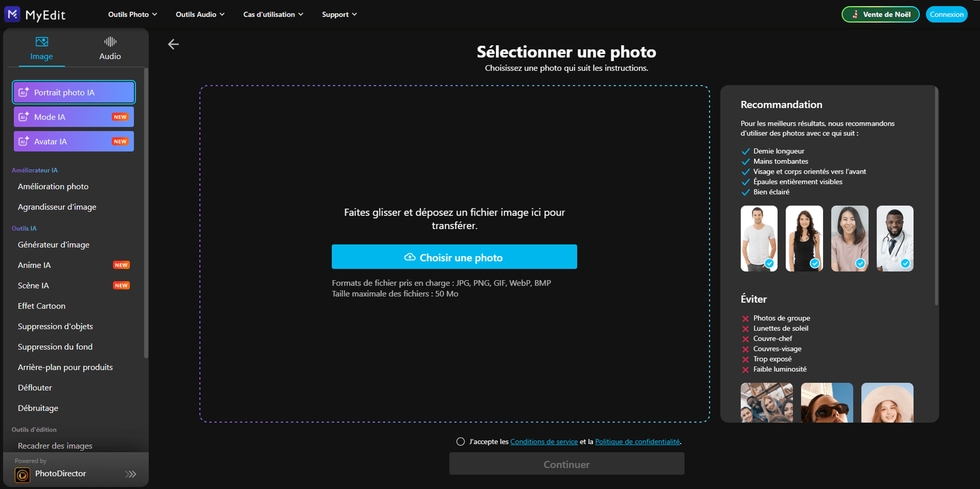Click the MyEdit logo icon
The width and height of the screenshot is (980, 489).
[x=12, y=14]
